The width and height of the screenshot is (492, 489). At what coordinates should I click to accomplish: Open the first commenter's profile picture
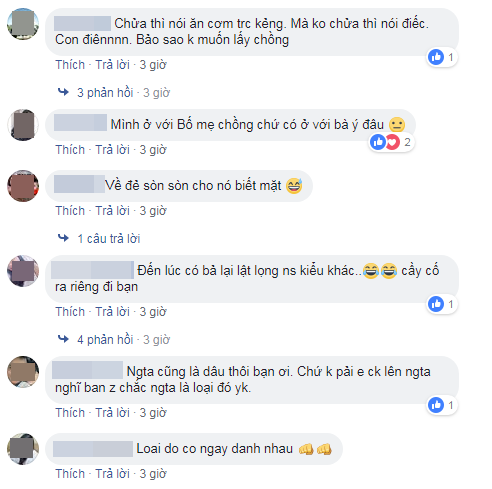point(23,24)
